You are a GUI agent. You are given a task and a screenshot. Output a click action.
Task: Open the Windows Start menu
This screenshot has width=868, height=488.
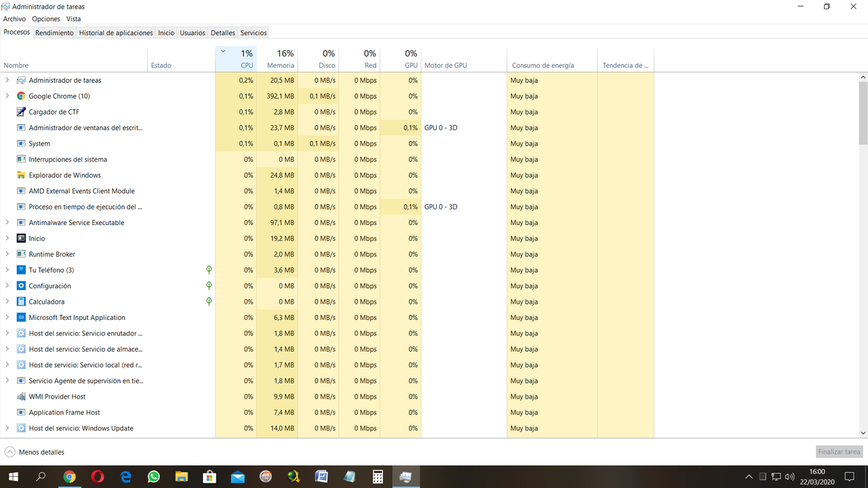(x=14, y=477)
